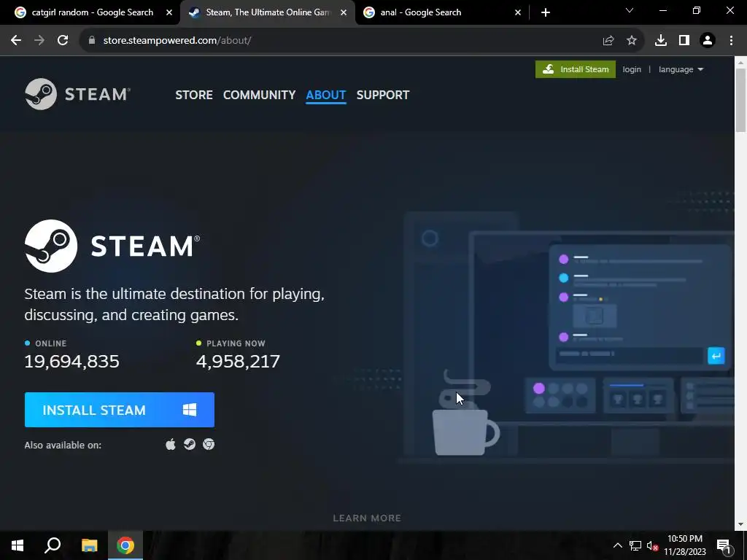Open the tab search chevron

click(x=630, y=10)
